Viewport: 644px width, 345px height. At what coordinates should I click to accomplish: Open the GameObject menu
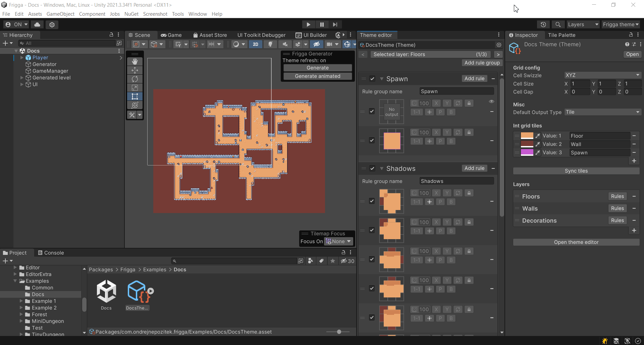click(60, 14)
